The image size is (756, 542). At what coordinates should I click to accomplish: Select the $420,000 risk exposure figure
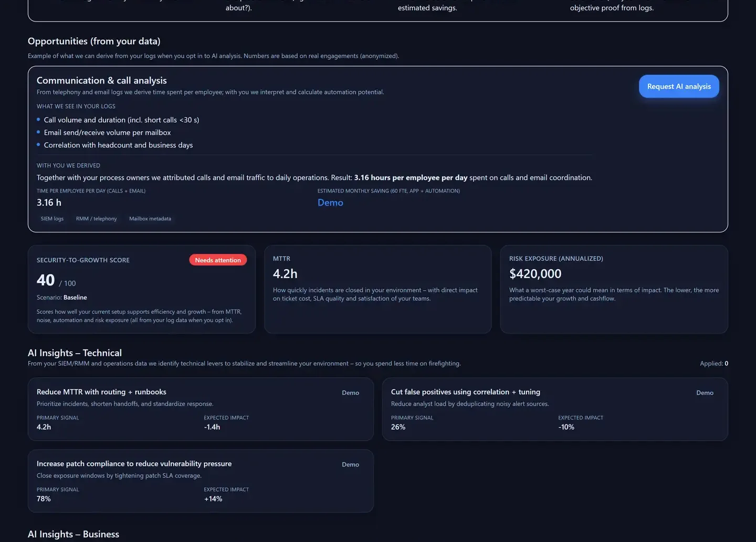[x=535, y=274]
